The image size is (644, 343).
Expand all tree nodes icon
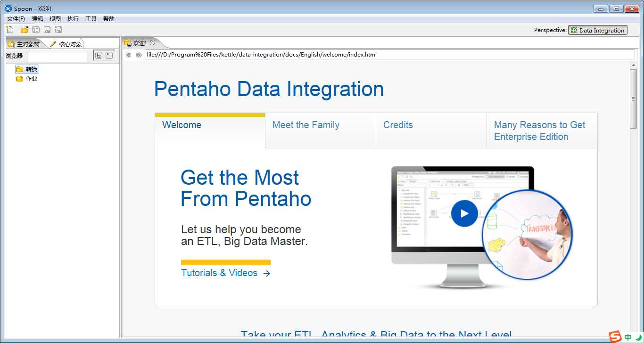pos(99,55)
